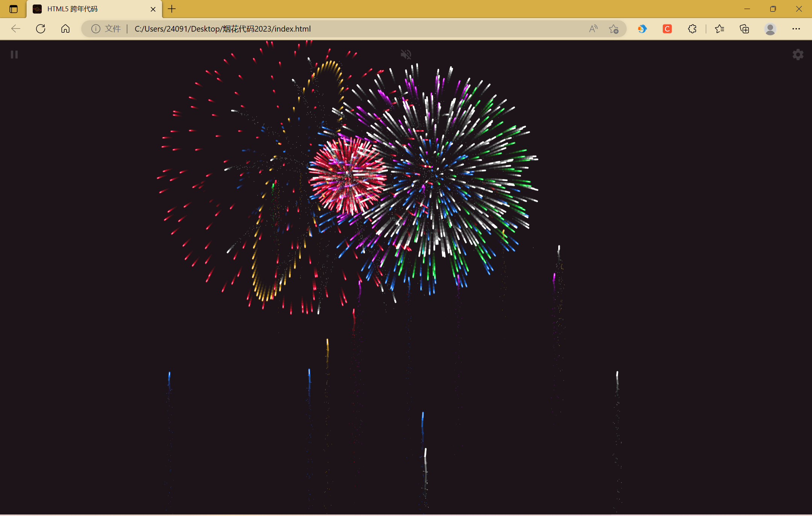
Task: Go back to the previous page
Action: pos(16,29)
